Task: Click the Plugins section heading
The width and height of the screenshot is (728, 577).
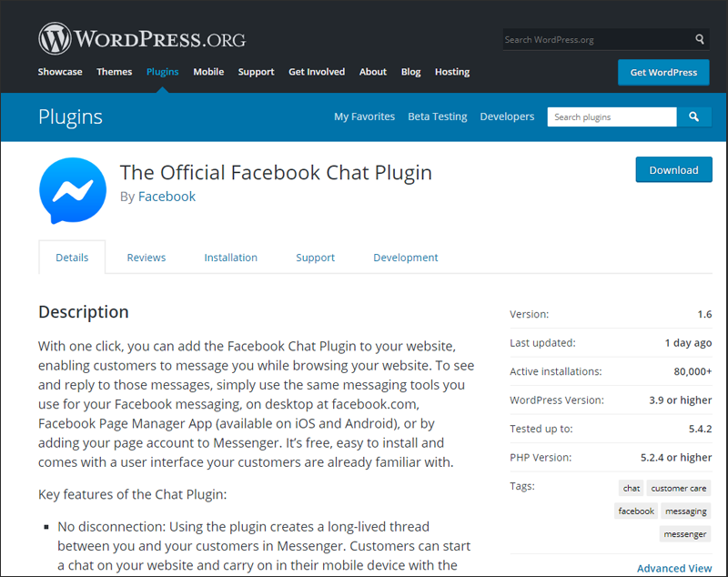Action: tap(70, 116)
